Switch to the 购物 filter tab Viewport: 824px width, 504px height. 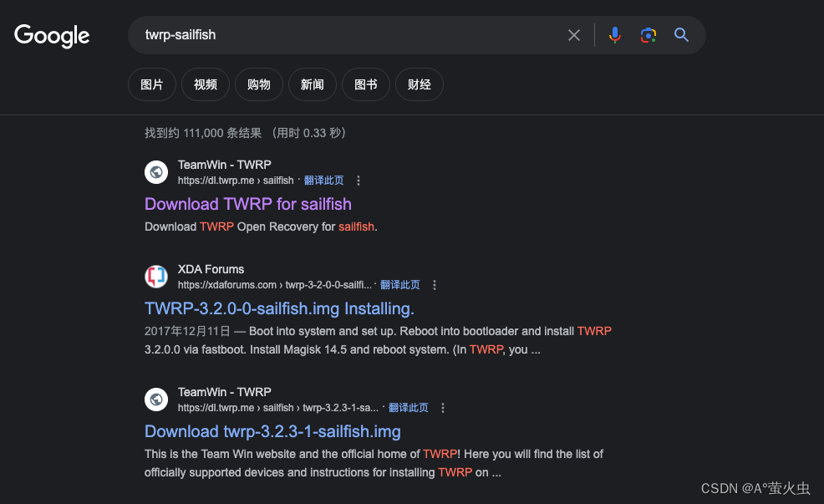point(259,84)
